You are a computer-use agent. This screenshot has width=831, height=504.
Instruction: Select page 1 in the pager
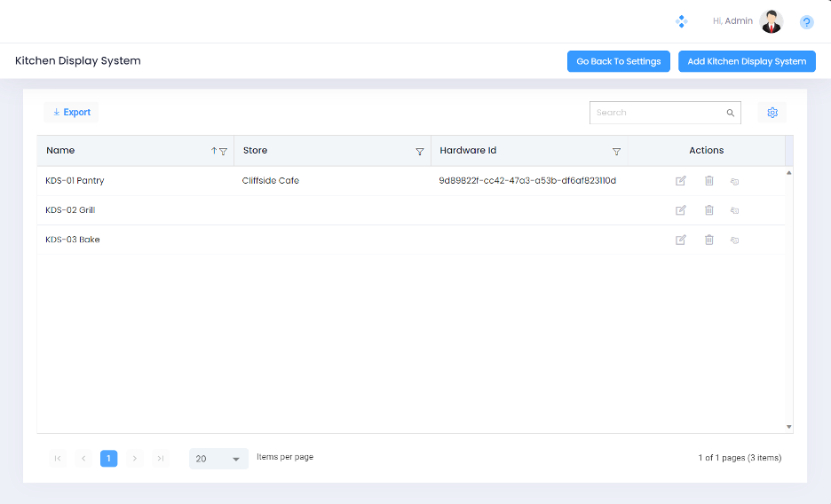[x=108, y=458]
